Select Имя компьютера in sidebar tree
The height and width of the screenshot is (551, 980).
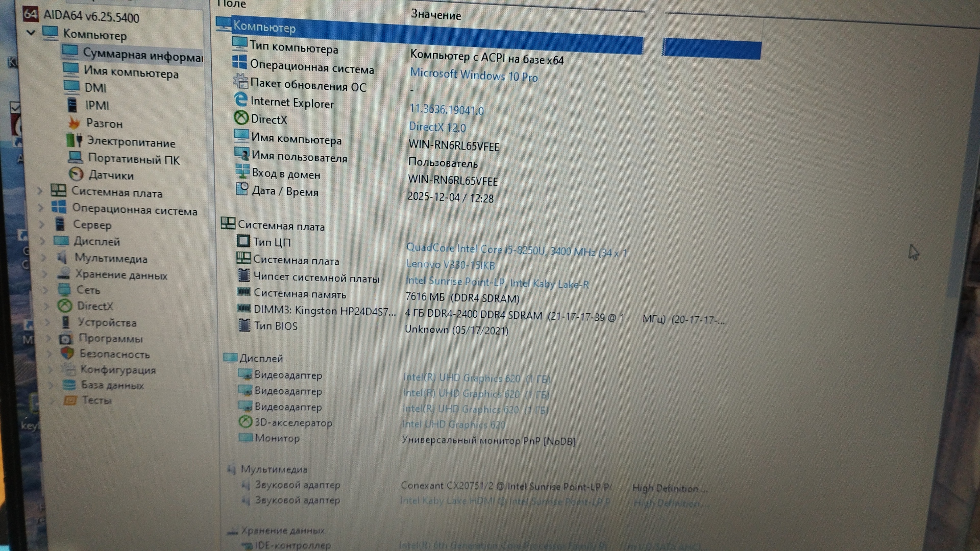click(x=131, y=72)
